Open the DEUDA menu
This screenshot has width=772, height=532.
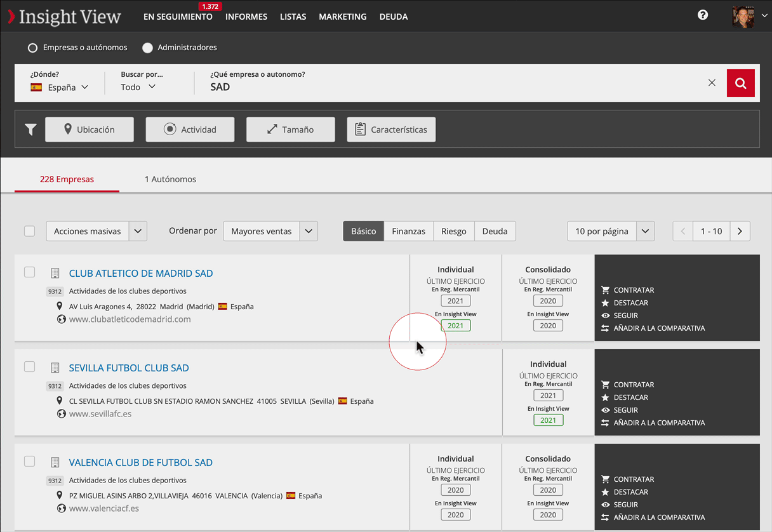pos(394,17)
